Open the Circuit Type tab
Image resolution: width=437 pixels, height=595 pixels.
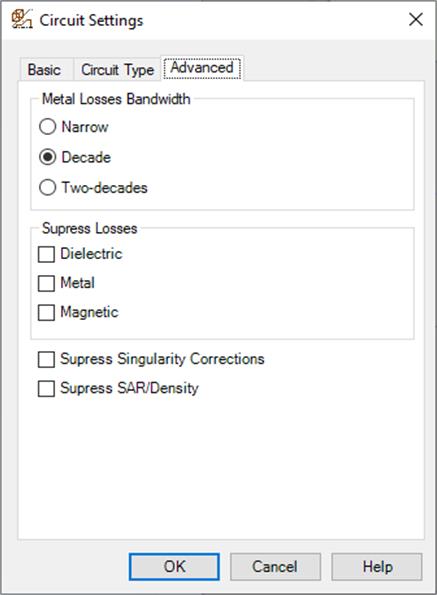pos(118,70)
